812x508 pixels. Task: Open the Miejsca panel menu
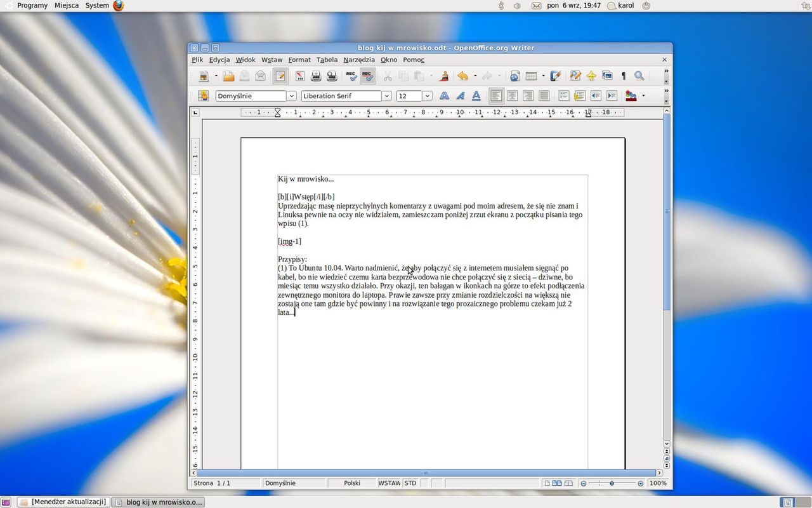[x=67, y=5]
